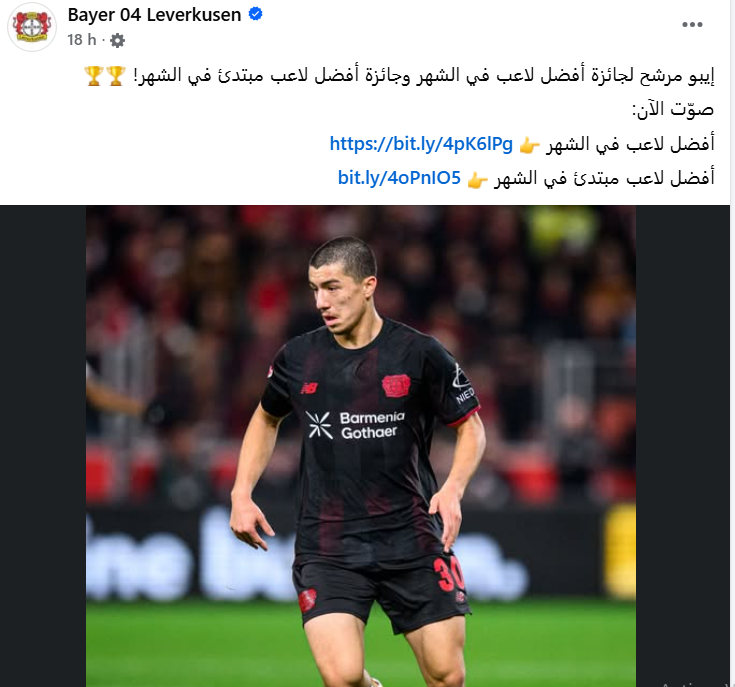Open the 18 h post timestamp
Screen dimensions: 735x687
[82, 40]
